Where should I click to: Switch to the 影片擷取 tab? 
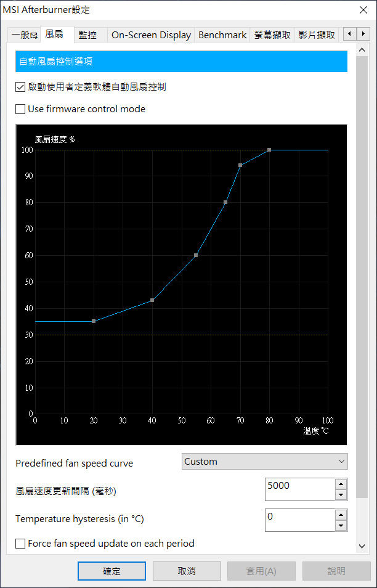click(x=316, y=35)
